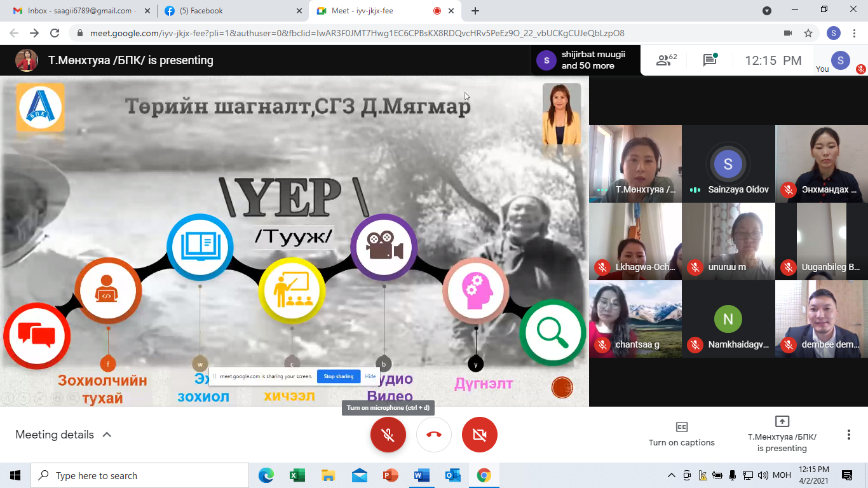The height and width of the screenshot is (488, 868).
Task: Open the taskbar clock and date
Action: pos(814,475)
